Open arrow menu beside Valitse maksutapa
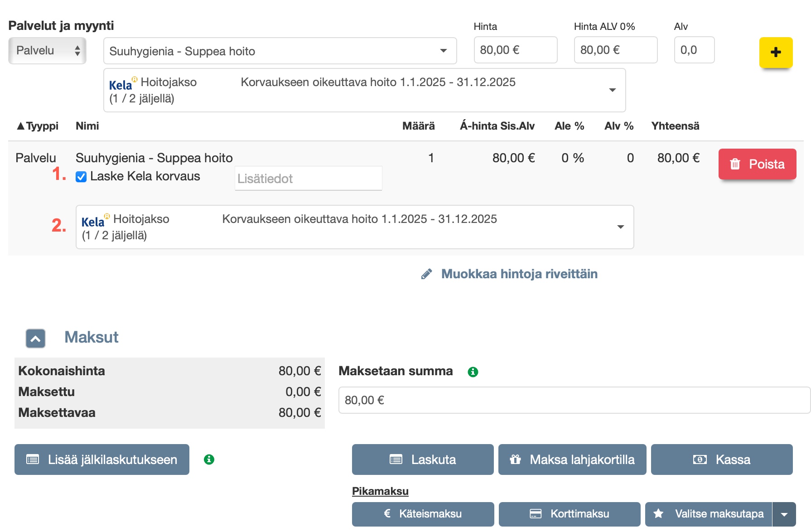Viewport: 811px width, 532px height. [784, 514]
